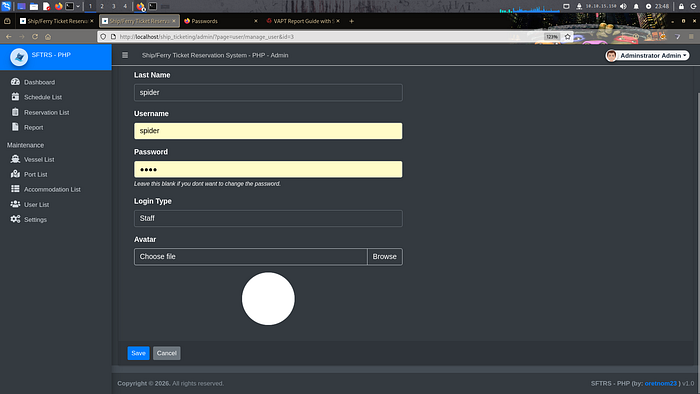Expand the Administrator Admin user menu
Viewport: 700px width, 394px height.
tap(647, 55)
